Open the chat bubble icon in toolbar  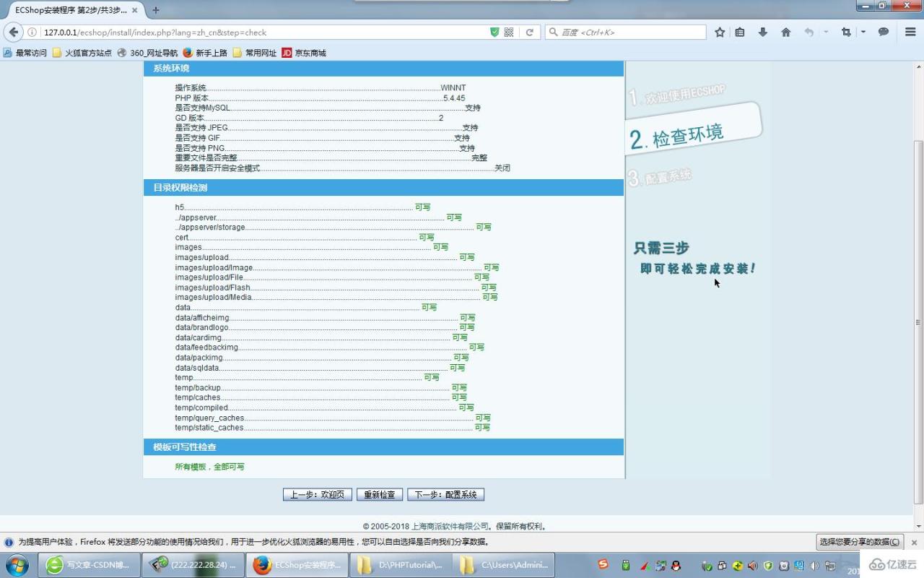tap(884, 33)
